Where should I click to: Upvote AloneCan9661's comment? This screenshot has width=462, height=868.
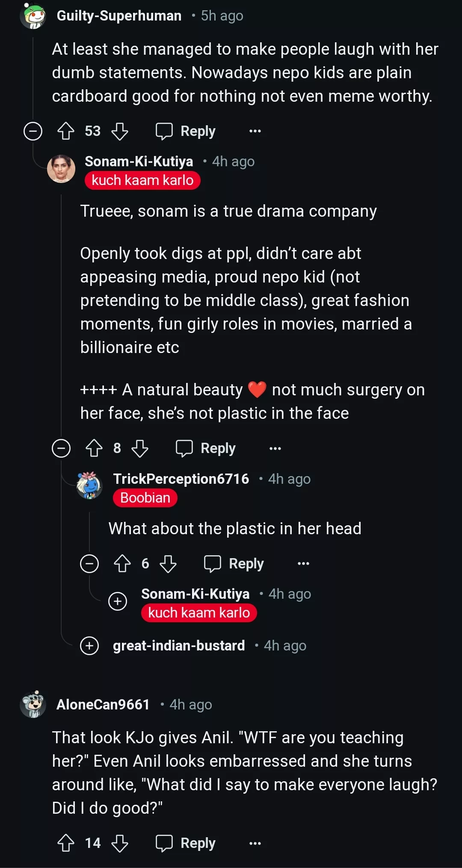(x=65, y=843)
